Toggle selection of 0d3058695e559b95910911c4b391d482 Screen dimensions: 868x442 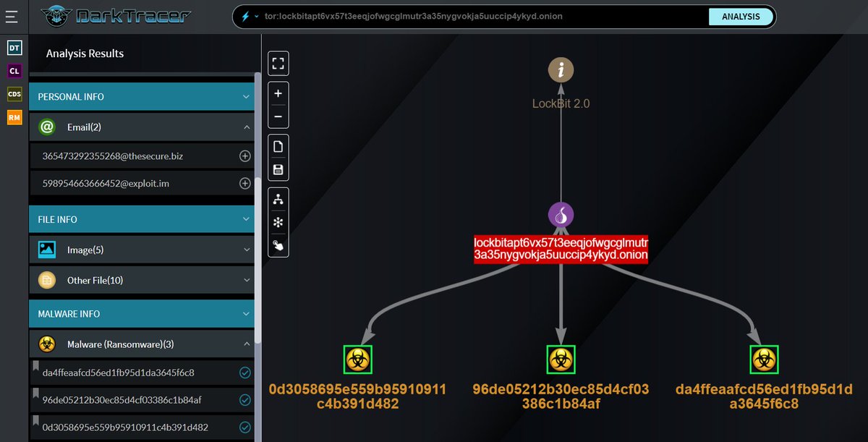244,427
